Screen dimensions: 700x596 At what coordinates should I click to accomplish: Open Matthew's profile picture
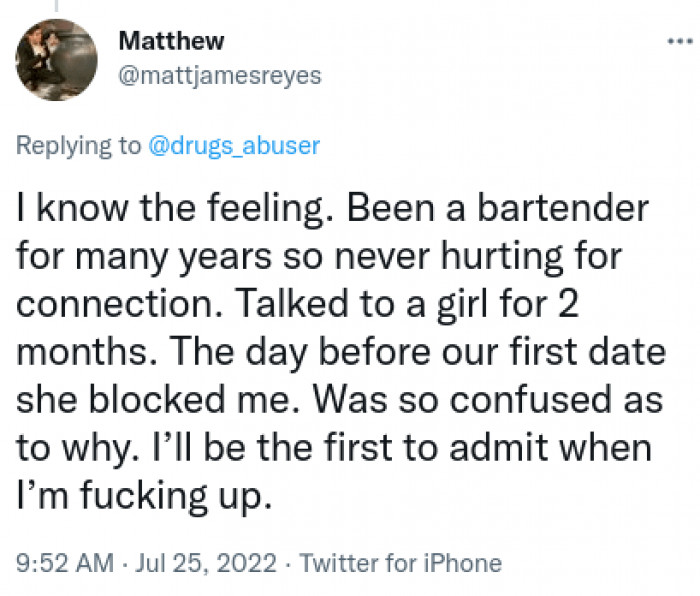tap(56, 59)
